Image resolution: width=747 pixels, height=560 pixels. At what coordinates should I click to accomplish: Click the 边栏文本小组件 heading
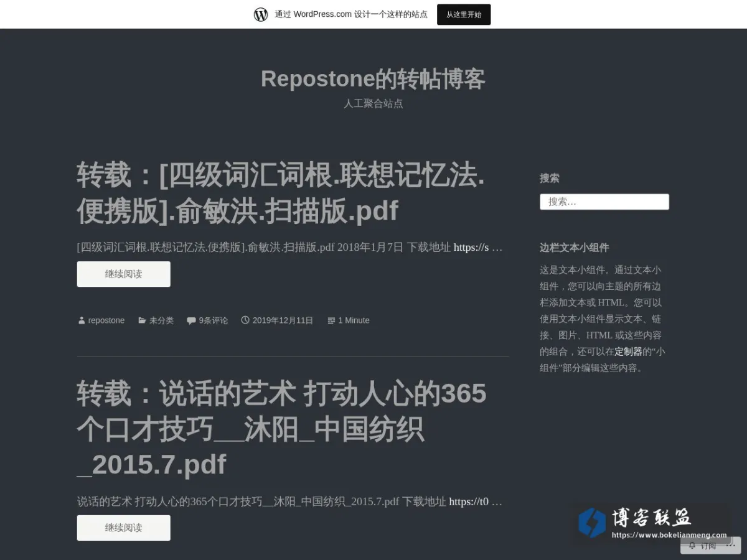click(x=574, y=248)
